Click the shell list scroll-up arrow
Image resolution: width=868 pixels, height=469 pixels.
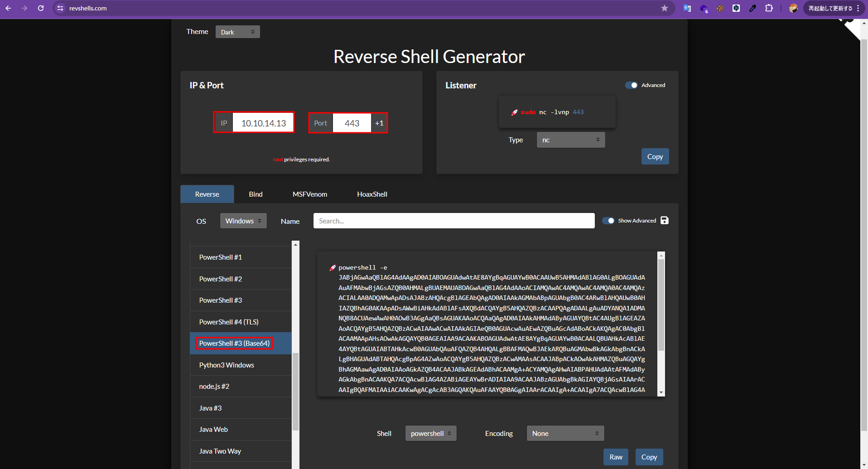[296, 244]
